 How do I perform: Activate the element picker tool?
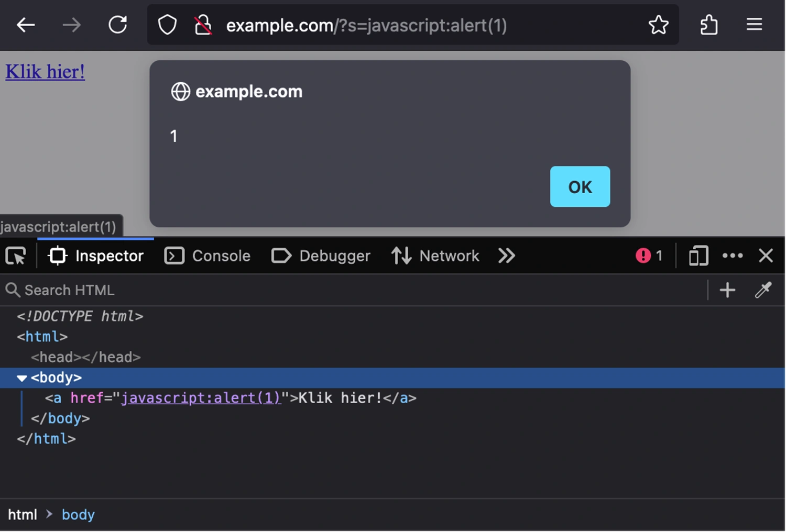point(16,256)
